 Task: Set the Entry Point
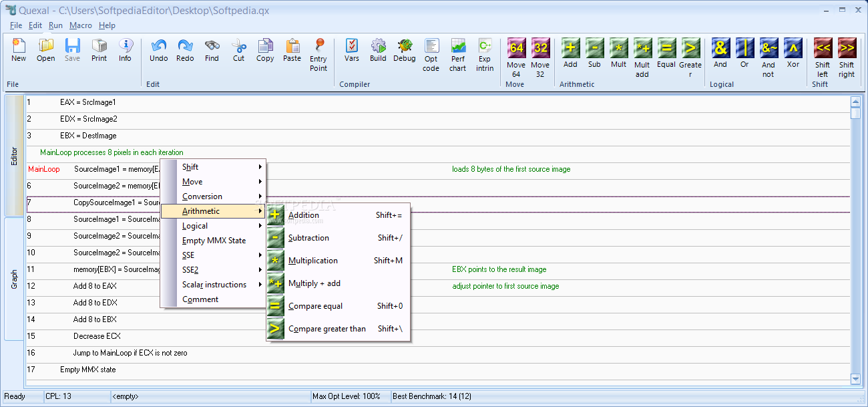[x=318, y=55]
